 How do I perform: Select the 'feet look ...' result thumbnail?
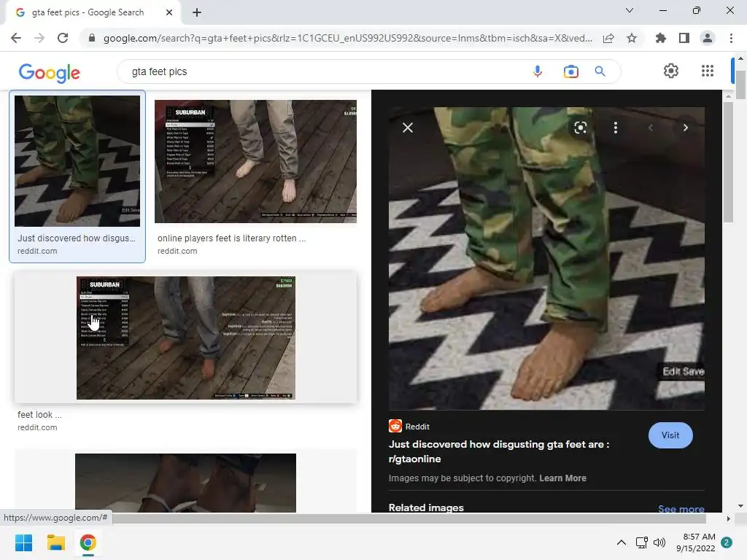click(x=186, y=338)
